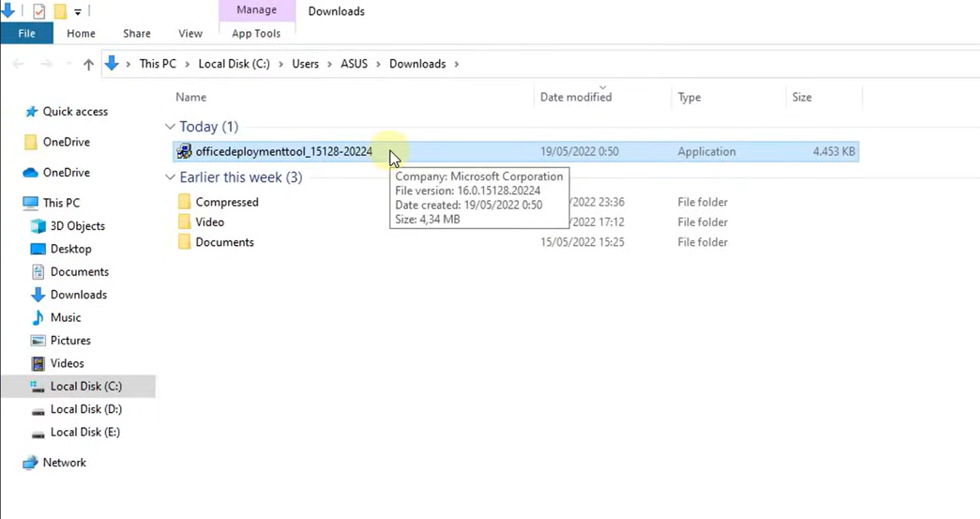The width and height of the screenshot is (980, 519).
Task: Click This PC in the address breadcrumb
Action: (x=157, y=64)
